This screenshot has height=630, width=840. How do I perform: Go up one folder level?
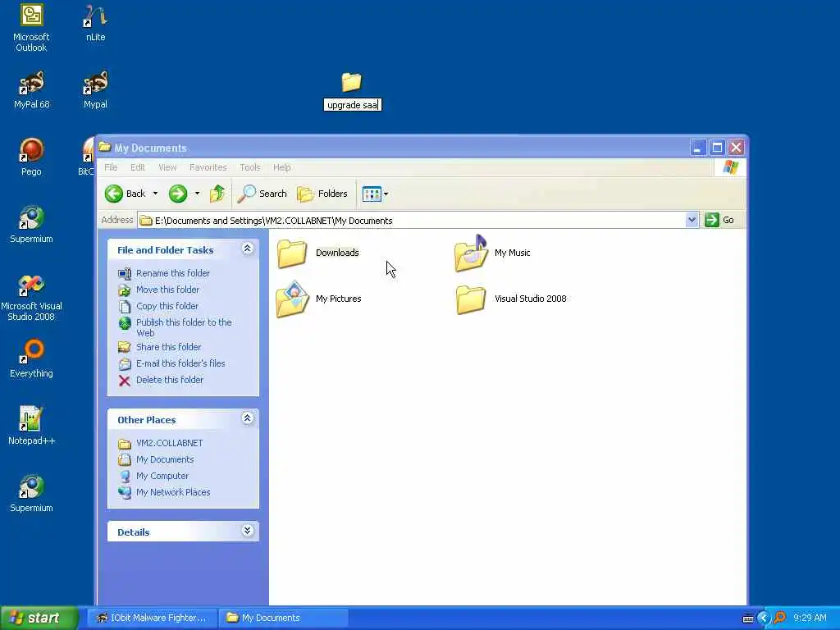tap(217, 194)
